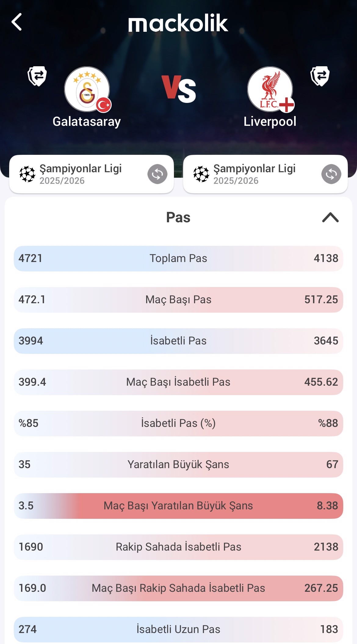The height and width of the screenshot is (644, 357).
Task: Tap the Maç Başı Pas row
Action: [x=178, y=300]
